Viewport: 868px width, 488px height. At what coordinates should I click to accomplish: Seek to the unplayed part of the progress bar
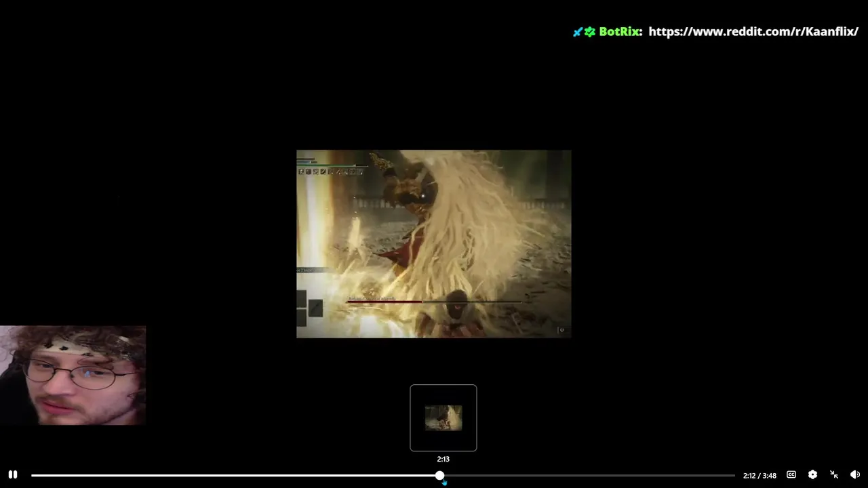589,476
